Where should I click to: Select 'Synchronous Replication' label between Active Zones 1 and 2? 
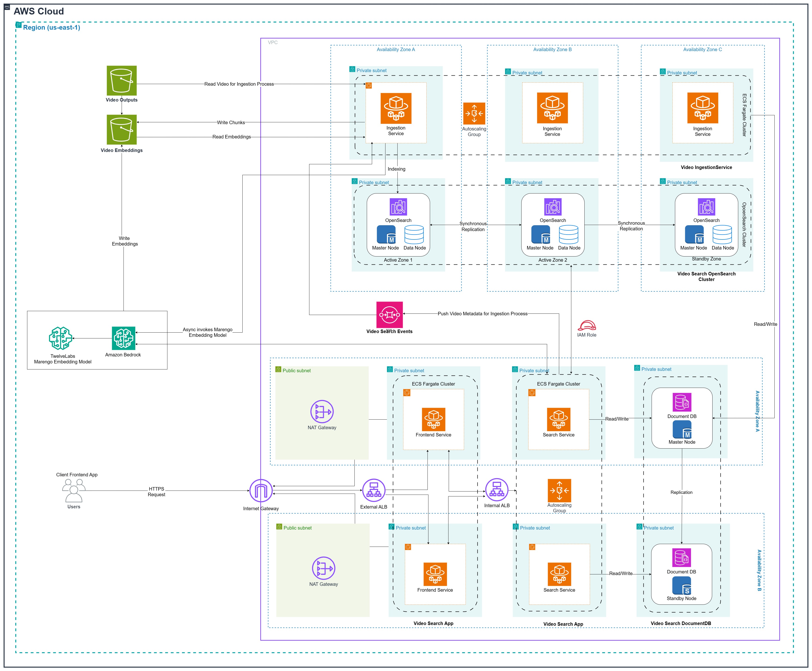[x=473, y=226]
